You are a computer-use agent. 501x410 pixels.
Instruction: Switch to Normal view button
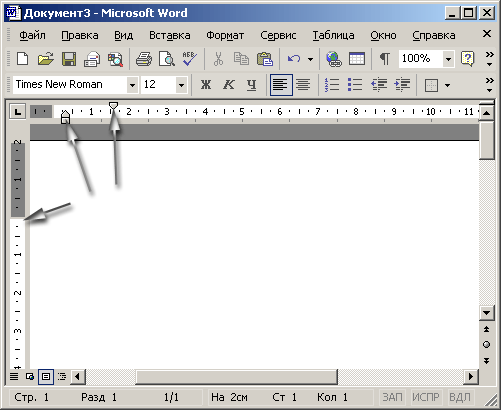point(14,377)
